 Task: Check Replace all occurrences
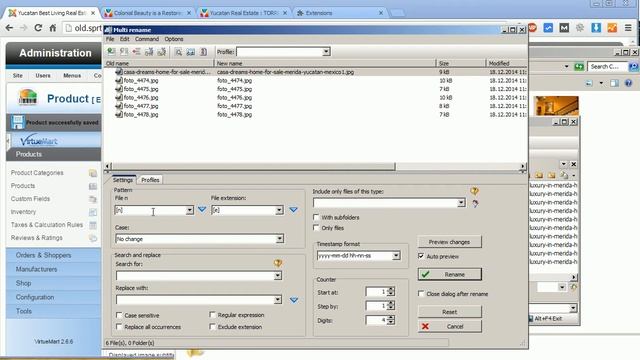[119, 327]
